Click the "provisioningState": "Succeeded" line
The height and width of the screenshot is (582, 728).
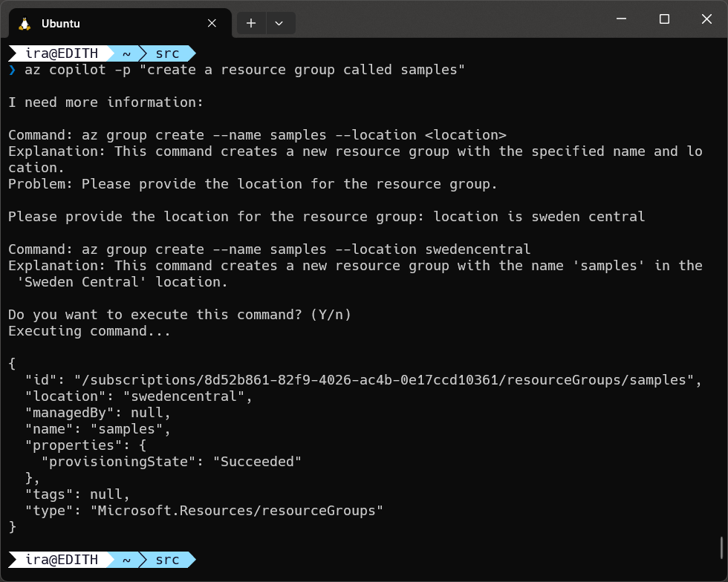(172, 462)
